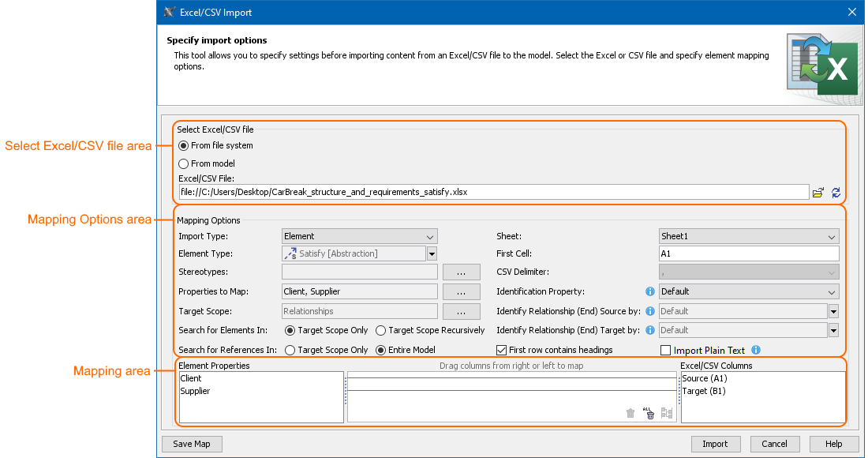
Task: Select the From model radio button
Action: coord(184,163)
